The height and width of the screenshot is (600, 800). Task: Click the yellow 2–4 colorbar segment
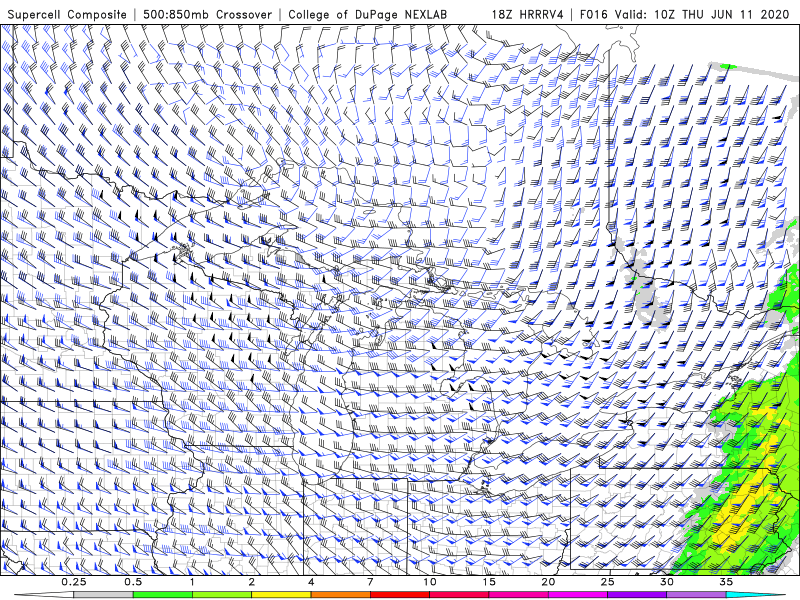(281, 595)
